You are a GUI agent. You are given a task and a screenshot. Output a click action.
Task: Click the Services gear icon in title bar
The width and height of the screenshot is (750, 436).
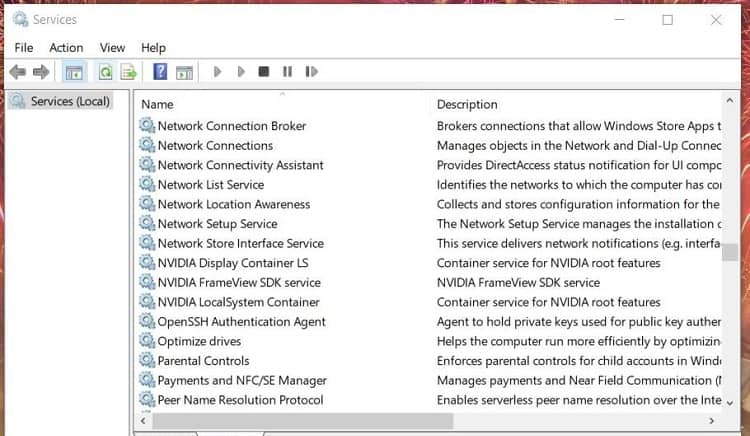coord(21,19)
